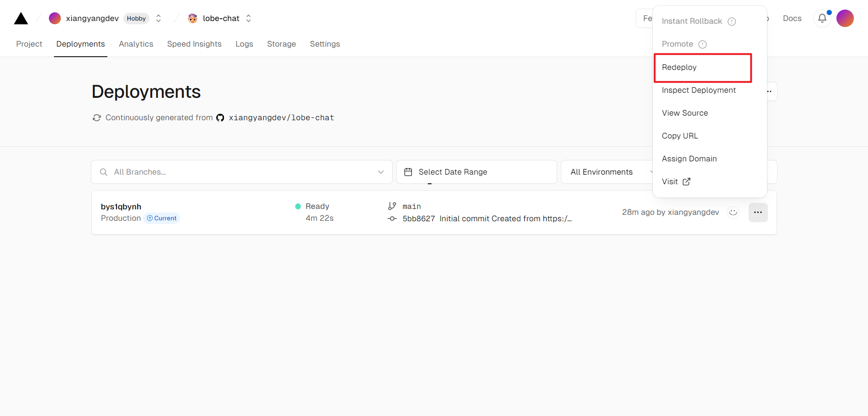
Task: Open the notifications bell
Action: pyautogui.click(x=822, y=18)
